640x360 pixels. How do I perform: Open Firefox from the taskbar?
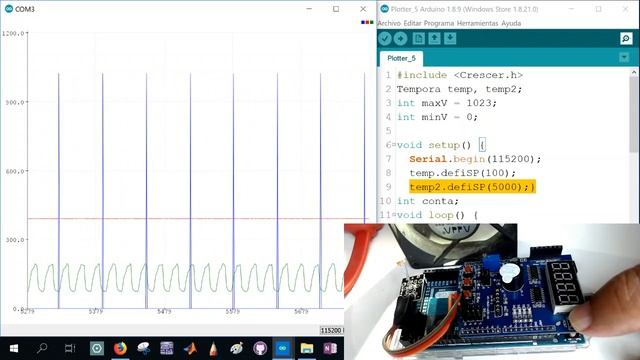coord(120,349)
